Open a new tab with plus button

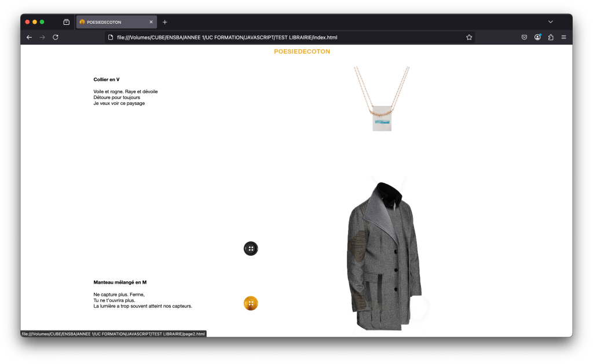click(x=165, y=22)
